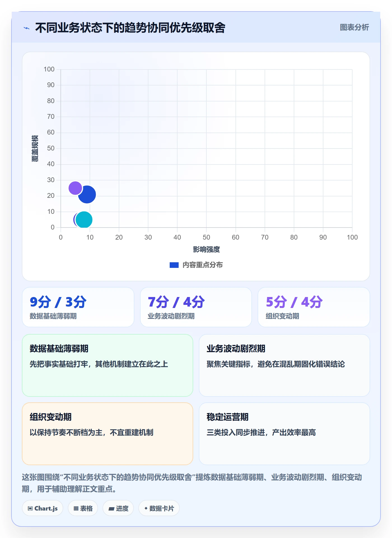Click the summary paragraph starting with 这张图围绕

point(192,483)
